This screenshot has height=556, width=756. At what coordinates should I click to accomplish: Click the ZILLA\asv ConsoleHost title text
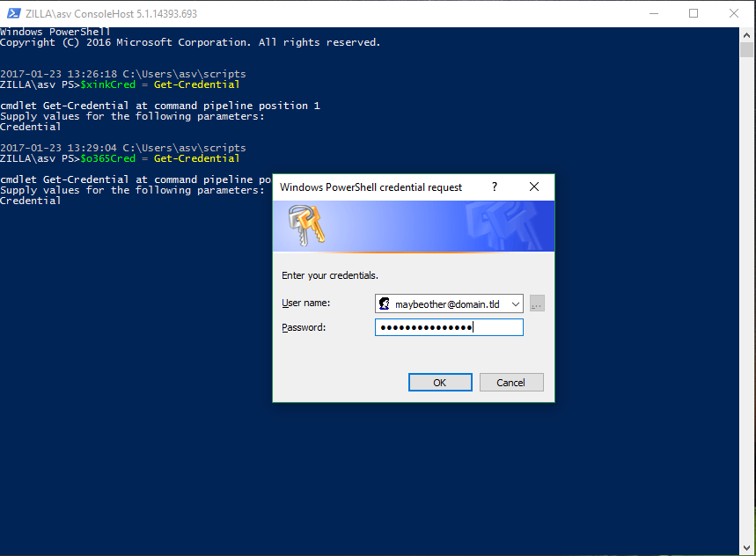tap(112, 14)
